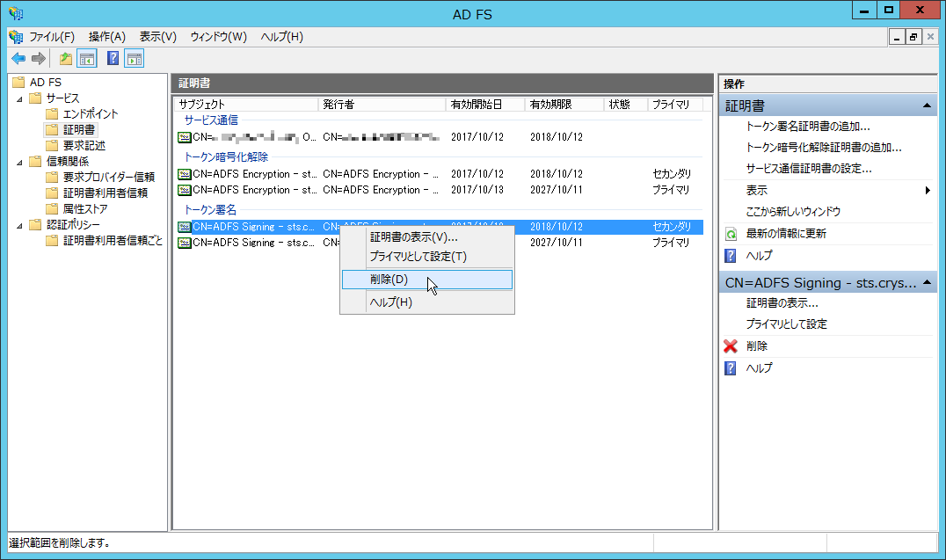Choose 証明書の表示(V)... in context menu
946x560 pixels.
pyautogui.click(x=427, y=237)
